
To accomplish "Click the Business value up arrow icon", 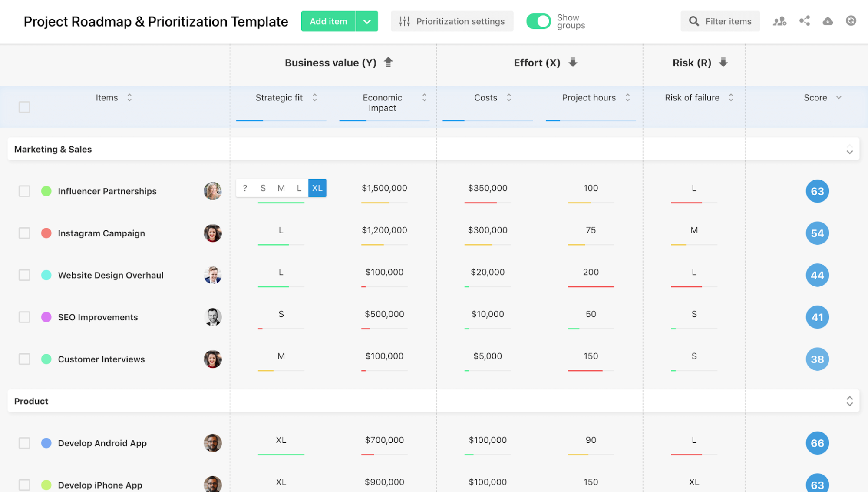I will pos(388,62).
